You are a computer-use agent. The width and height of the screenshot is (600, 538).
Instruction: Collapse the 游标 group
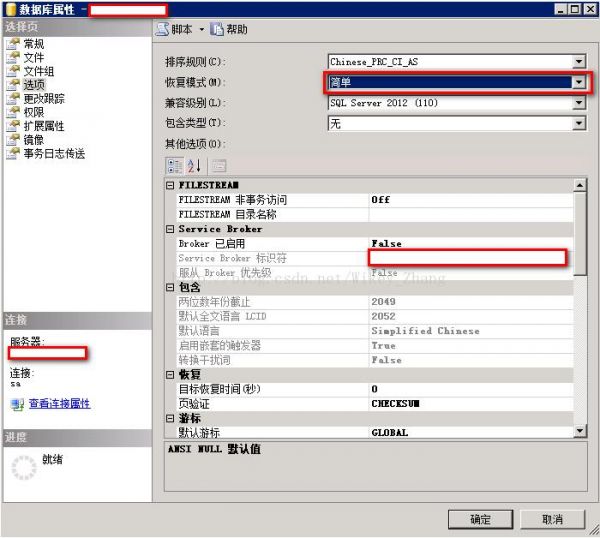170,418
